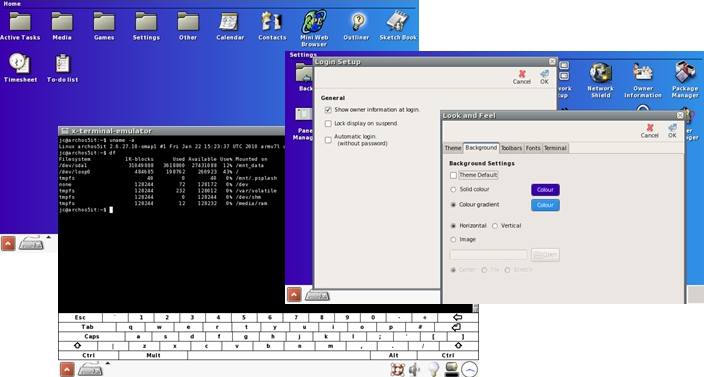Tap the backspace arrow key on keyboard
Viewport: 704px width, 377px height.
point(458,318)
